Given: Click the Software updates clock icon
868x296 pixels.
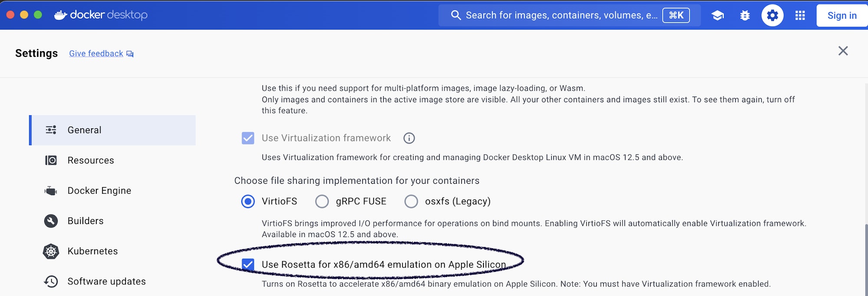Looking at the screenshot, I should 51,282.
